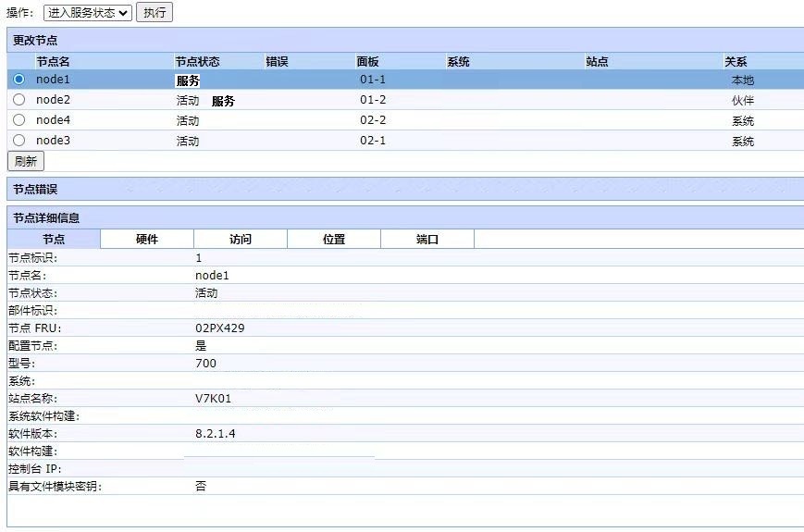Click the 关系 column header
This screenshot has width=804, height=532.
pos(736,61)
